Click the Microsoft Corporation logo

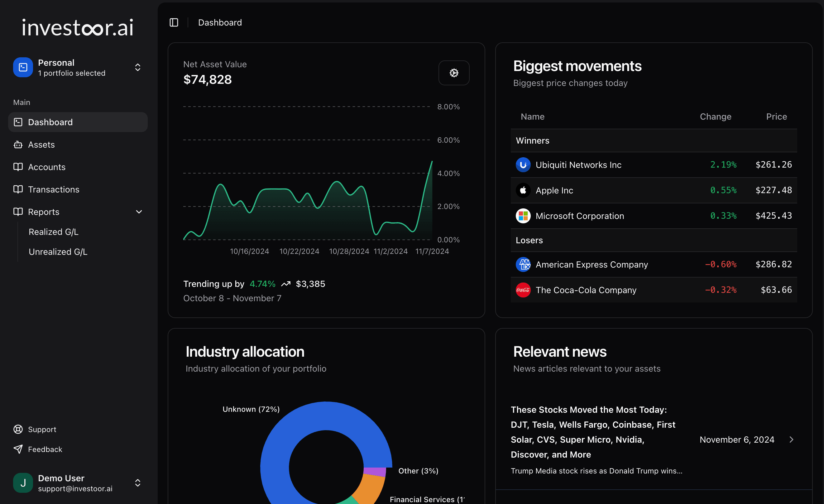coord(523,216)
